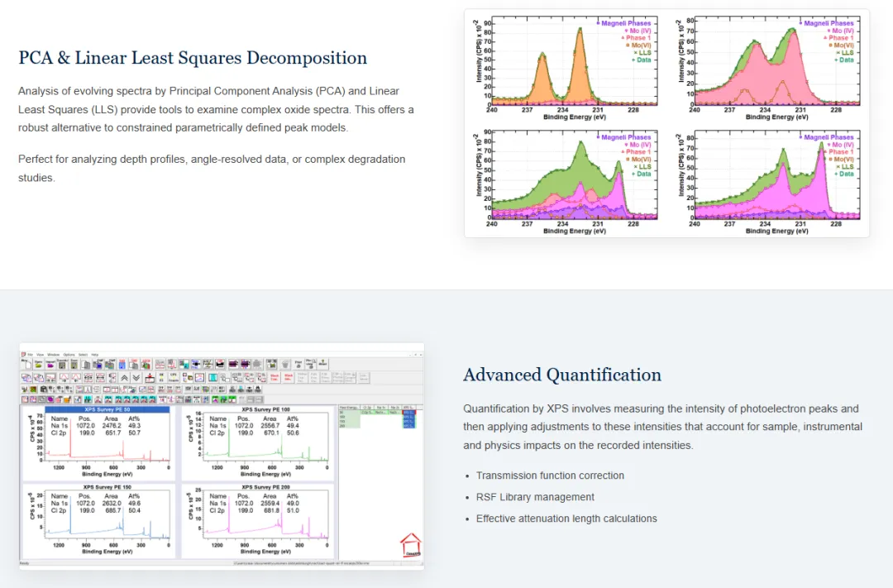Click the 'Transmission function correction' bullet
The image size is (893, 588).
pos(550,476)
